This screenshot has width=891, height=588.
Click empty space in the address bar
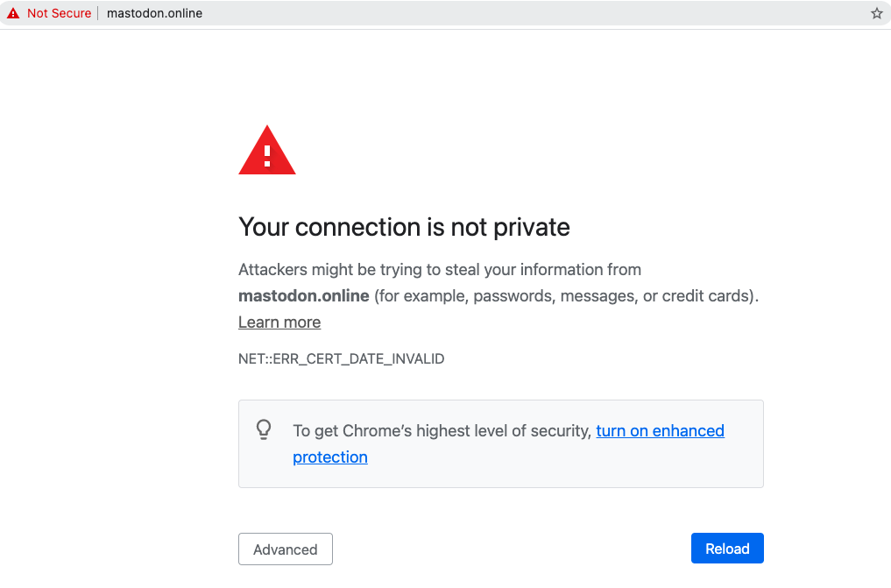click(526, 13)
